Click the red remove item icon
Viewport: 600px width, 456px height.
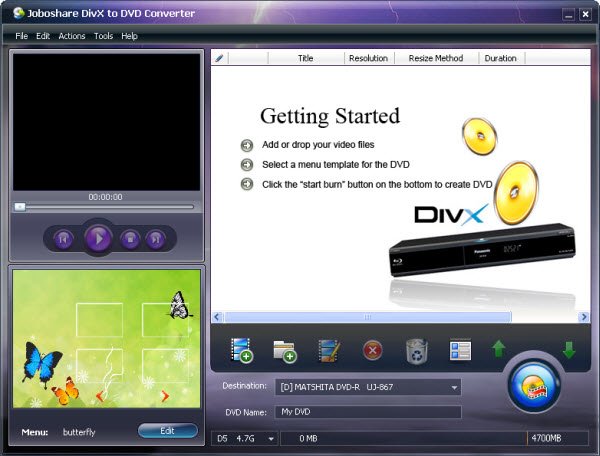coord(373,350)
